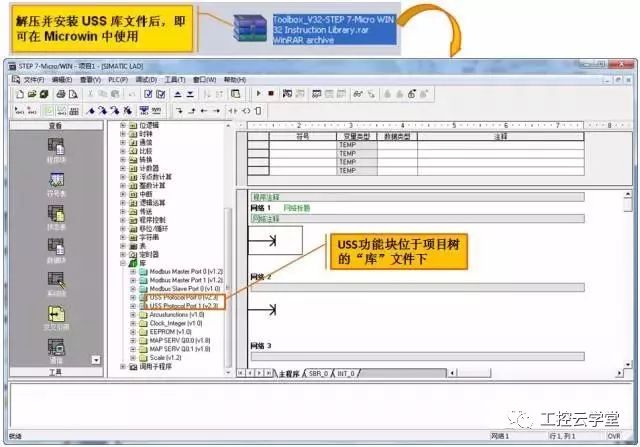
Task: Expand the 计数器 instruction folder
Action: pos(123,168)
